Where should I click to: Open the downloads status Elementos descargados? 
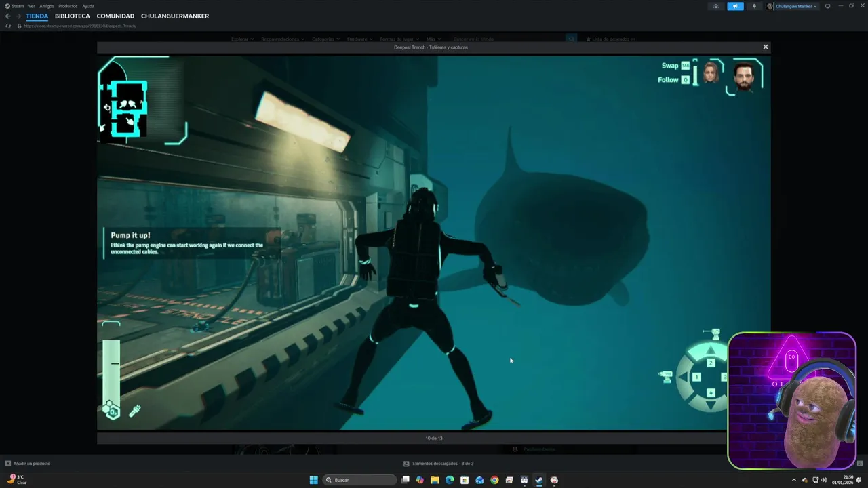pyautogui.click(x=438, y=464)
